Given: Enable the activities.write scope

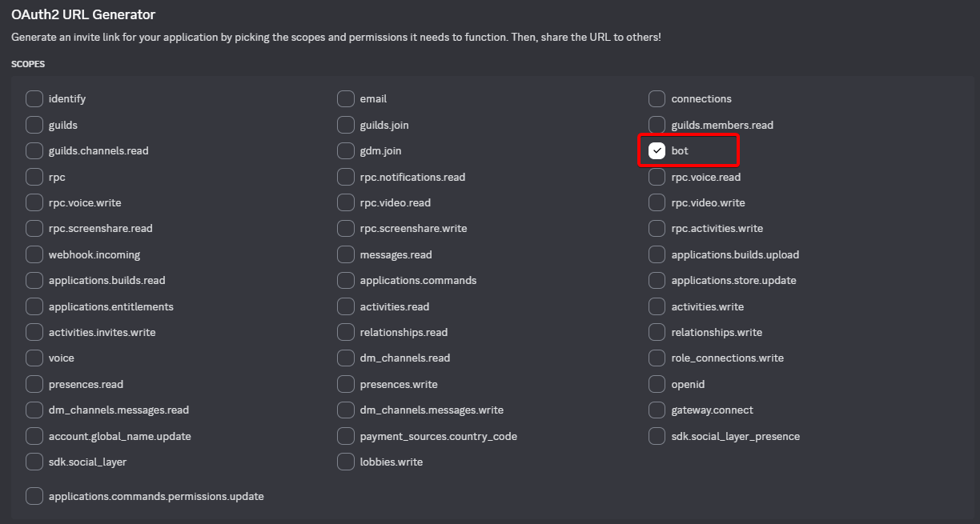Looking at the screenshot, I should pos(657,306).
